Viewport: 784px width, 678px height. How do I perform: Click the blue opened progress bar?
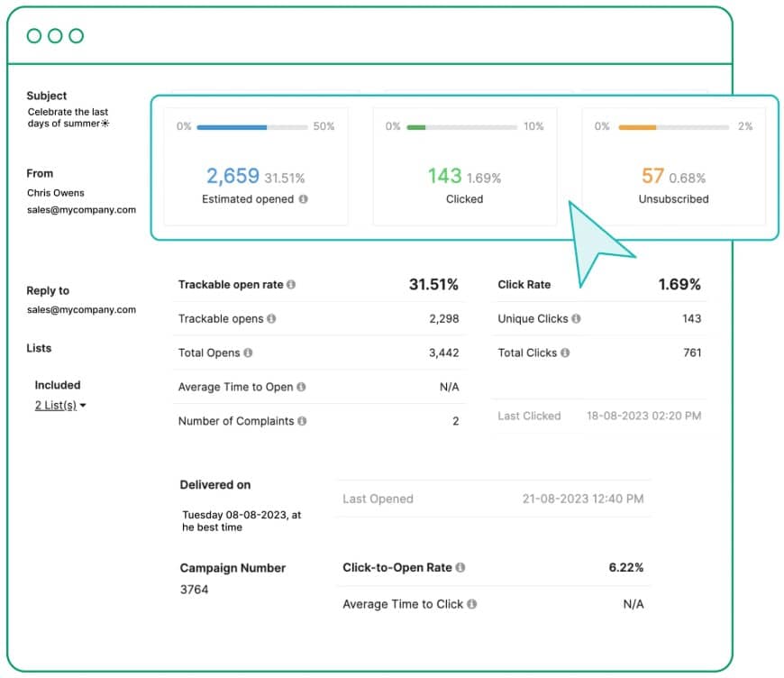(252, 127)
